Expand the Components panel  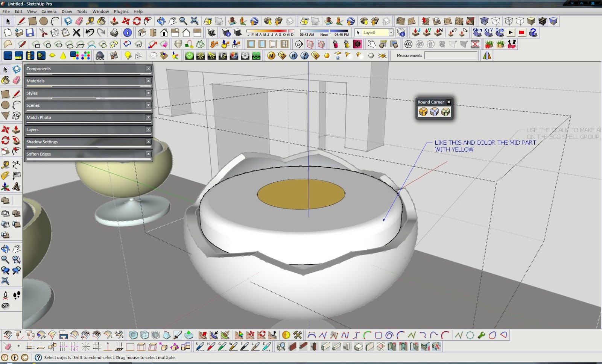pos(88,69)
